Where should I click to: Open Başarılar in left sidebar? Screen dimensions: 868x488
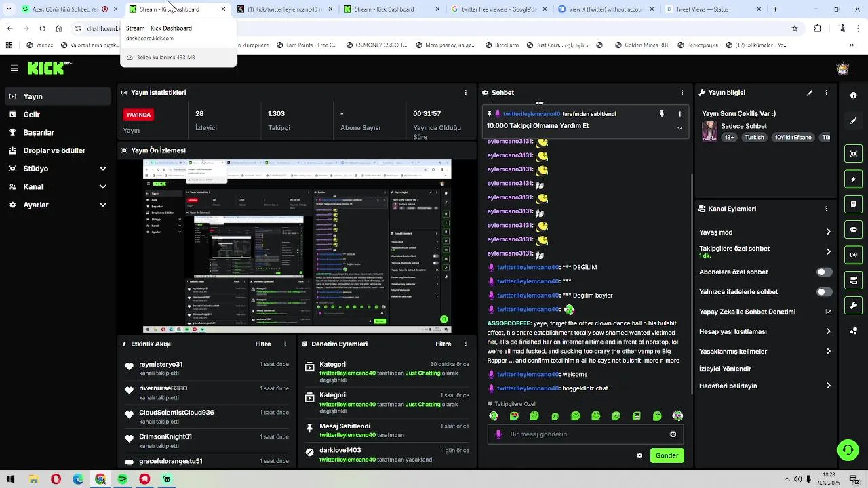[x=58, y=133]
